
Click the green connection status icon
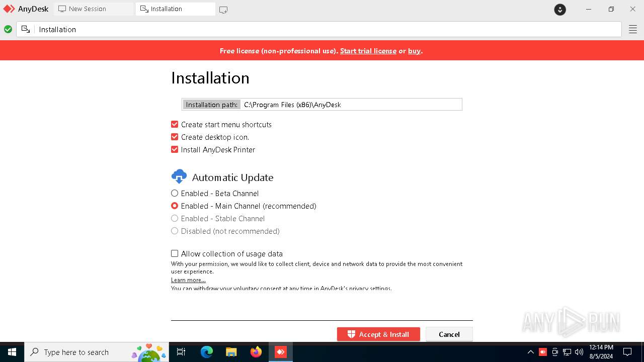(8, 29)
